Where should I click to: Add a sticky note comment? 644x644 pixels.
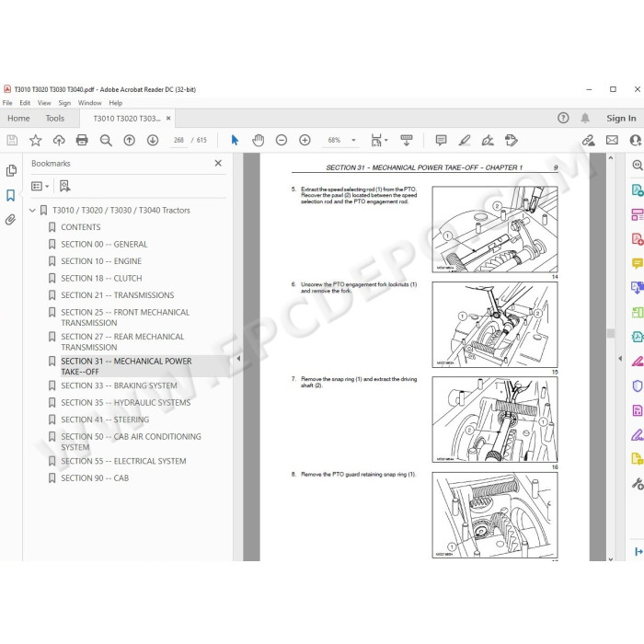(441, 141)
